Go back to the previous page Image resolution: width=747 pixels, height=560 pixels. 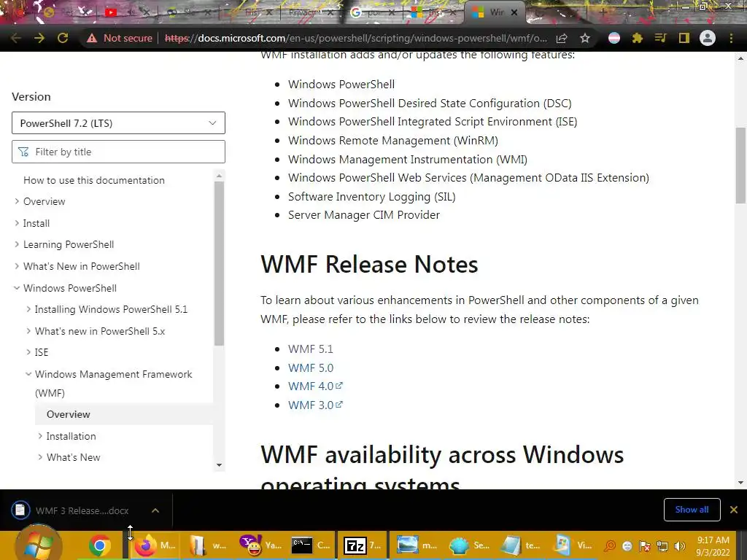16,38
